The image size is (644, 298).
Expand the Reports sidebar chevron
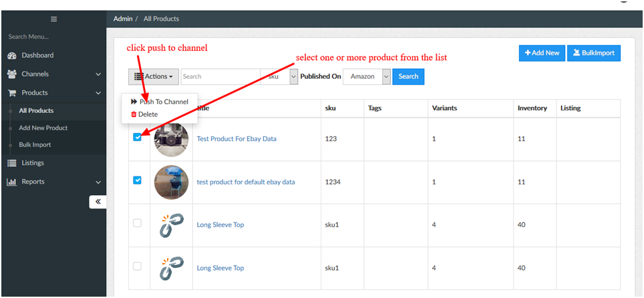(x=98, y=182)
